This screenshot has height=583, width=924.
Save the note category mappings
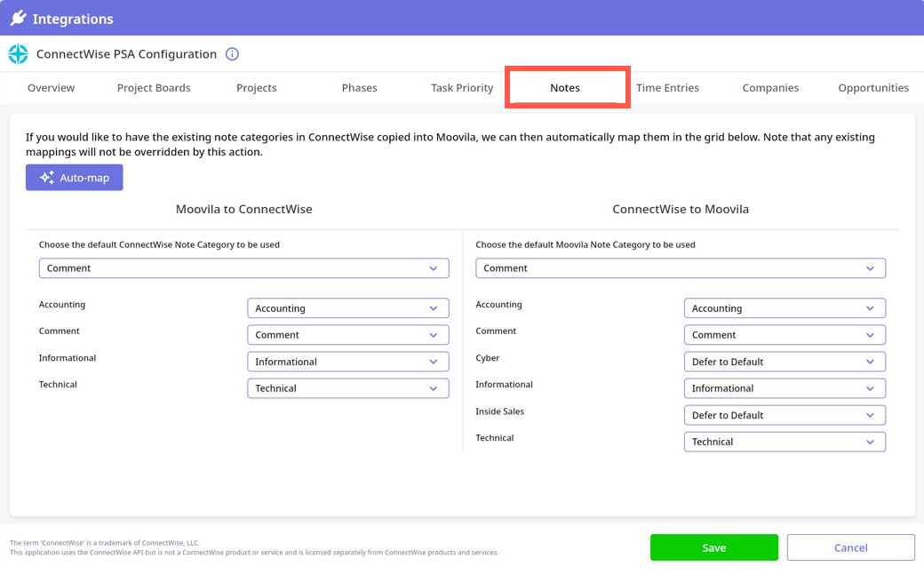click(x=713, y=547)
